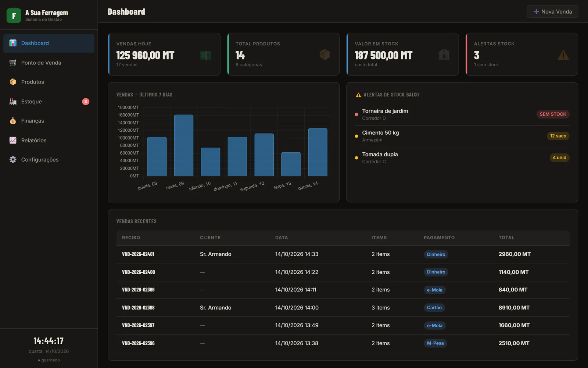Select the Tomada dupla alert row

coord(462,158)
